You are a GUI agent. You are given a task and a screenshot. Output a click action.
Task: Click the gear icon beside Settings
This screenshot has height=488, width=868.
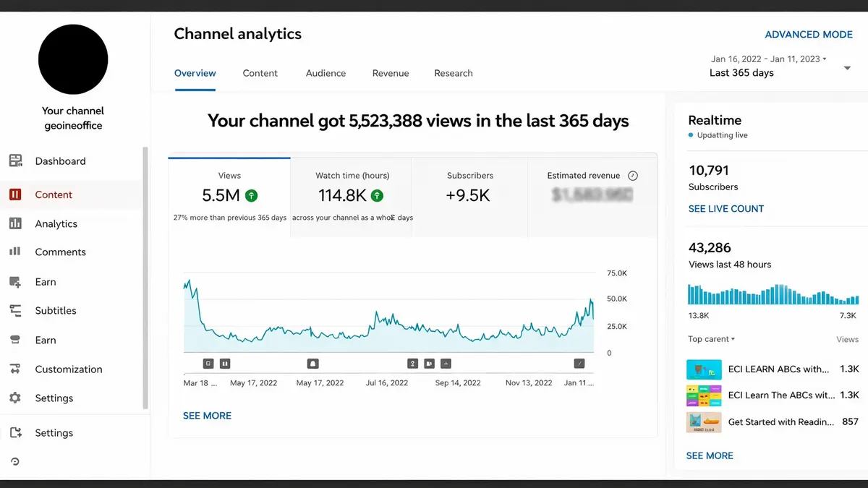(15, 398)
